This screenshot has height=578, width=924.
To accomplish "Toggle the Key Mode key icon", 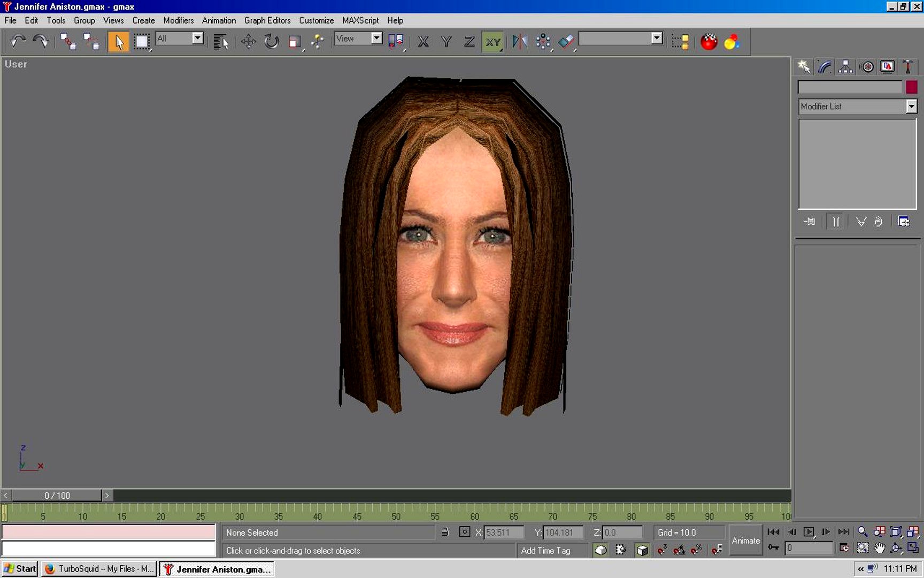I will click(773, 547).
